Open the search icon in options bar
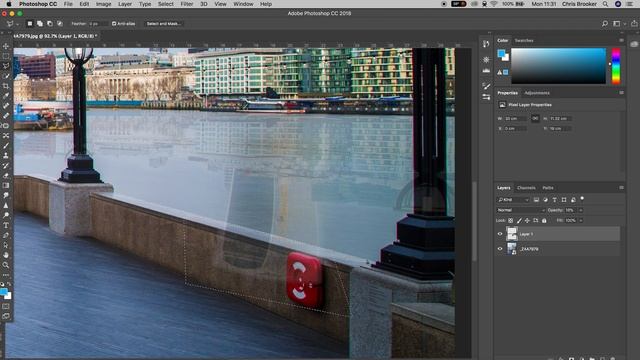Screen dimensions: 640x360 click(604, 24)
